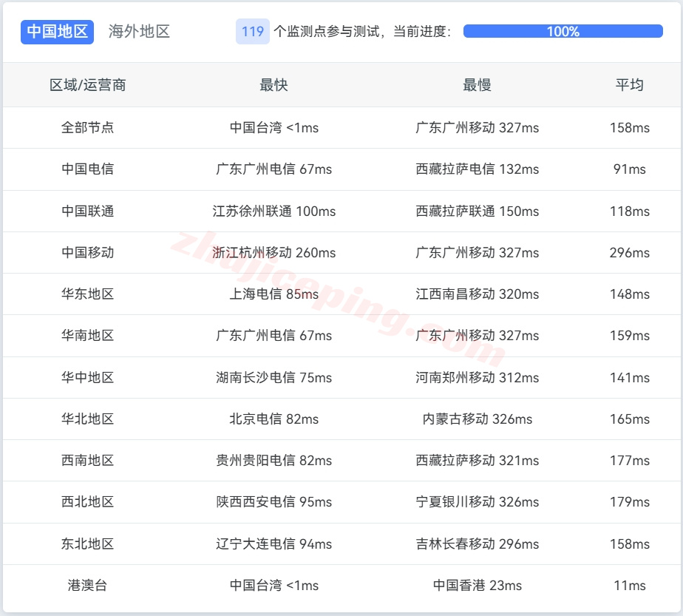This screenshot has width=683, height=616.
Task: Click the 11ms average value
Action: click(630, 586)
